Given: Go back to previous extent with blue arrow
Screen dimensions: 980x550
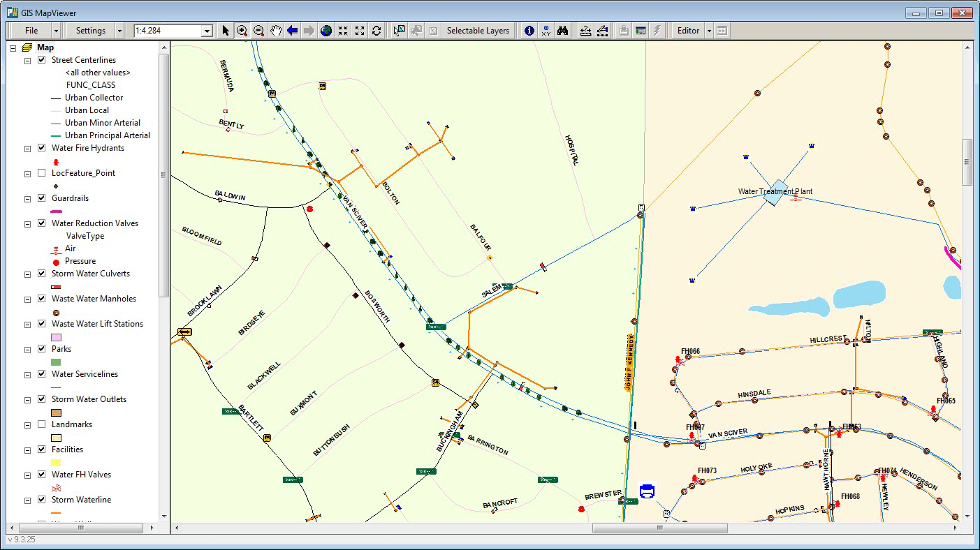Looking at the screenshot, I should point(293,31).
